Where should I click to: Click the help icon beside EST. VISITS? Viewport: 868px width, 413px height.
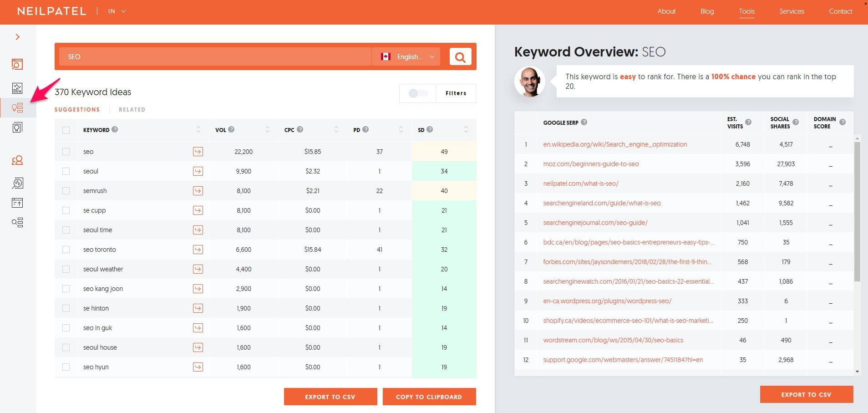[x=748, y=122]
